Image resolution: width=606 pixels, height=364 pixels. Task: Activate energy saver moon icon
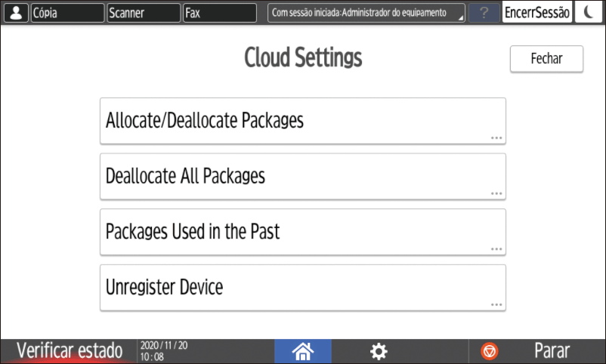tap(587, 13)
